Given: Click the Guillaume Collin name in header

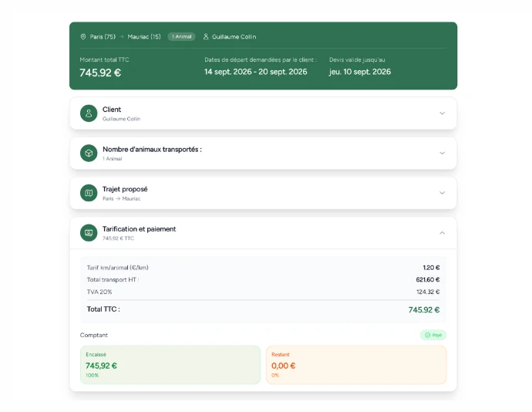Looking at the screenshot, I should (234, 37).
